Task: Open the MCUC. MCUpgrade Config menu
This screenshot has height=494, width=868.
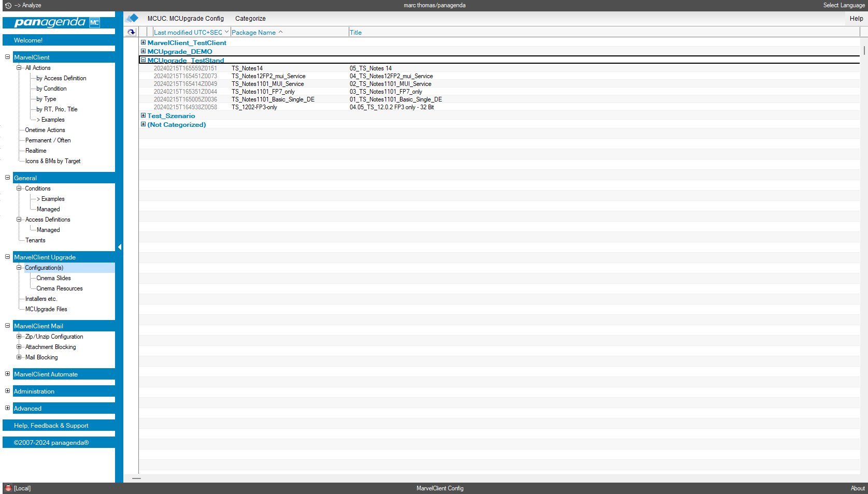Action: 186,18
